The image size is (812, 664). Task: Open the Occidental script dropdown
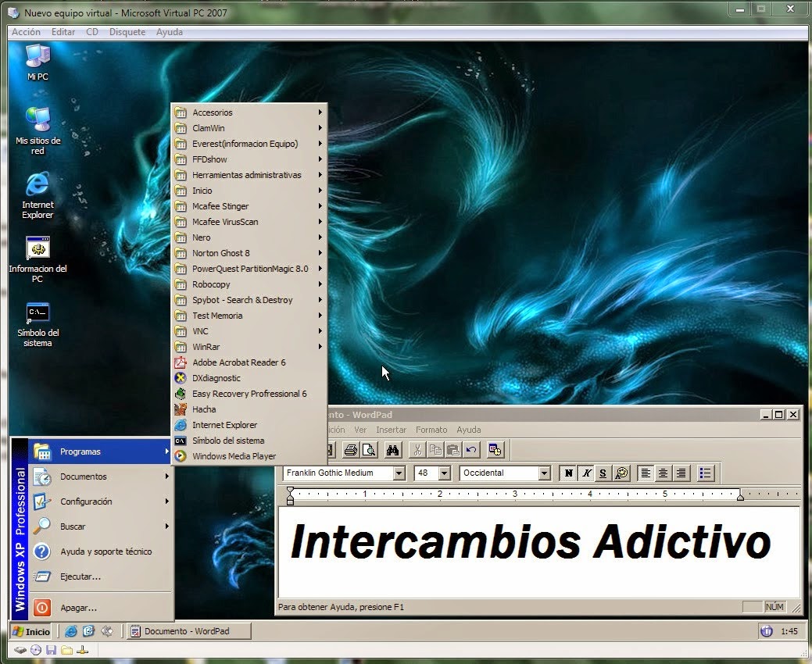544,473
